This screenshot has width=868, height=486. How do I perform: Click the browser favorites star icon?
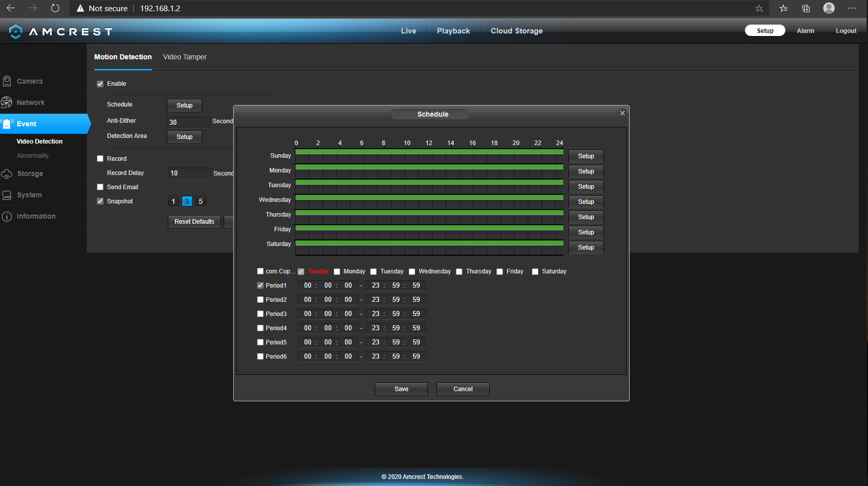point(759,8)
